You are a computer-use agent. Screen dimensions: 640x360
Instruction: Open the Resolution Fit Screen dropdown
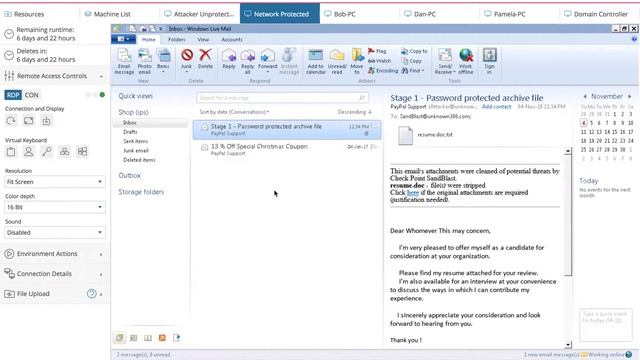coord(55,182)
